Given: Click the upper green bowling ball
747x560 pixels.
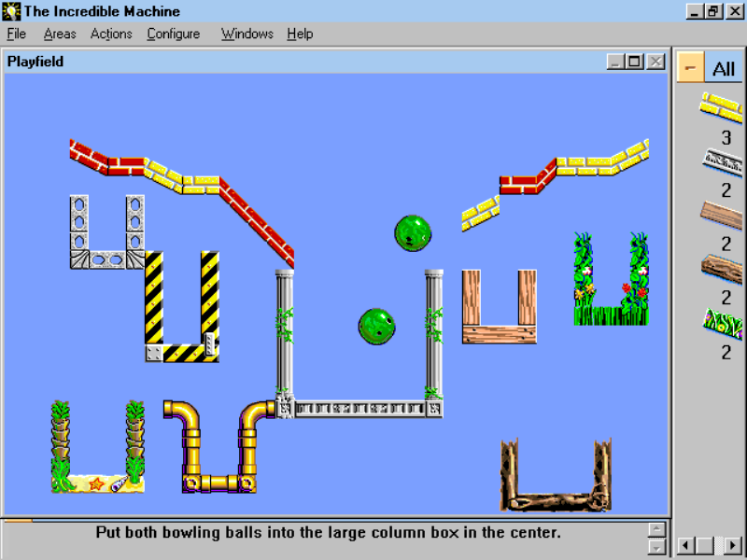Looking at the screenshot, I should (413, 232).
